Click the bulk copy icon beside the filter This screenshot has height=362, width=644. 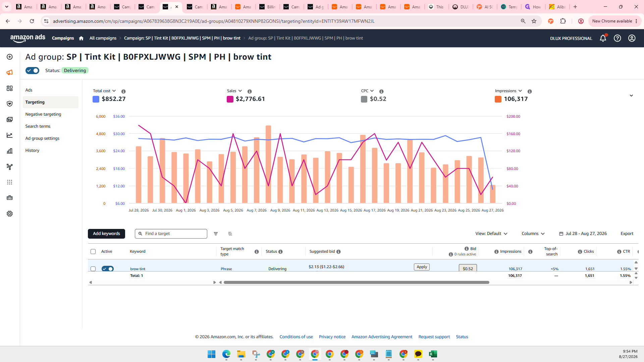230,234
